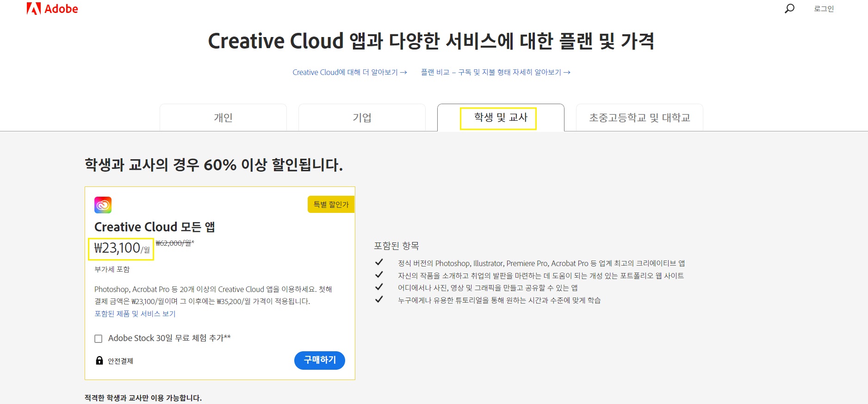868x404 pixels.
Task: Click the 60% 이상 할인됩니다 heading
Action: [x=214, y=165]
